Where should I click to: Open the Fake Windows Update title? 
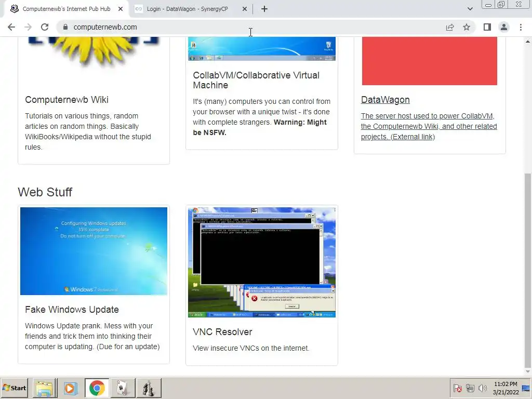point(72,310)
